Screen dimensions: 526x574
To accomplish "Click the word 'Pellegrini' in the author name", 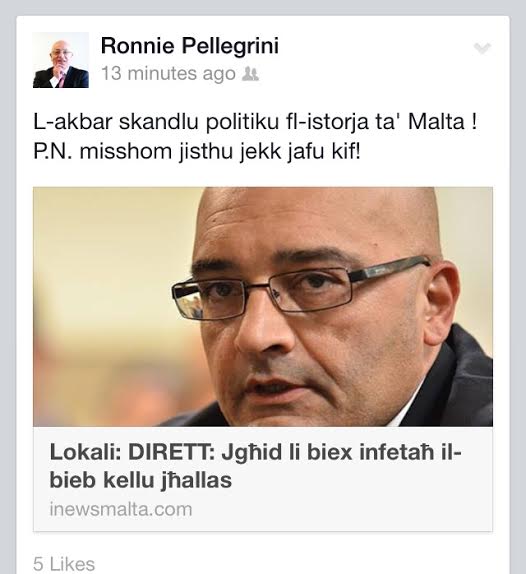I will point(230,46).
